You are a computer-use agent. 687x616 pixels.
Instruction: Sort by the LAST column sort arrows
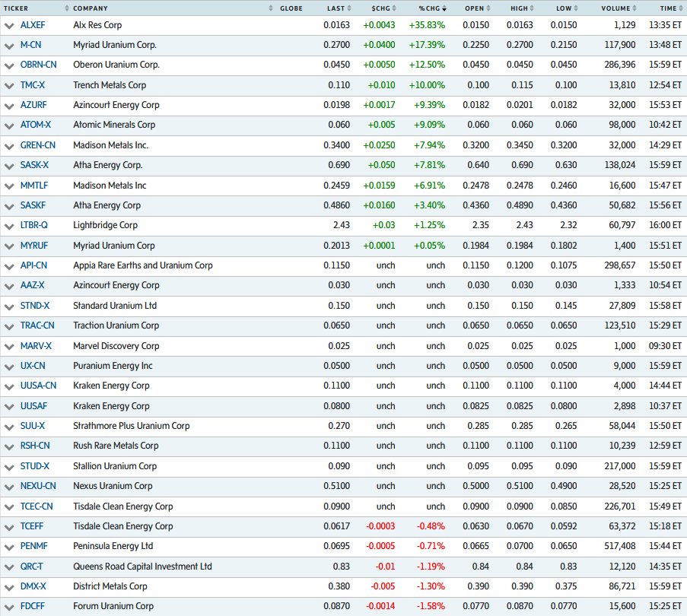point(349,8)
